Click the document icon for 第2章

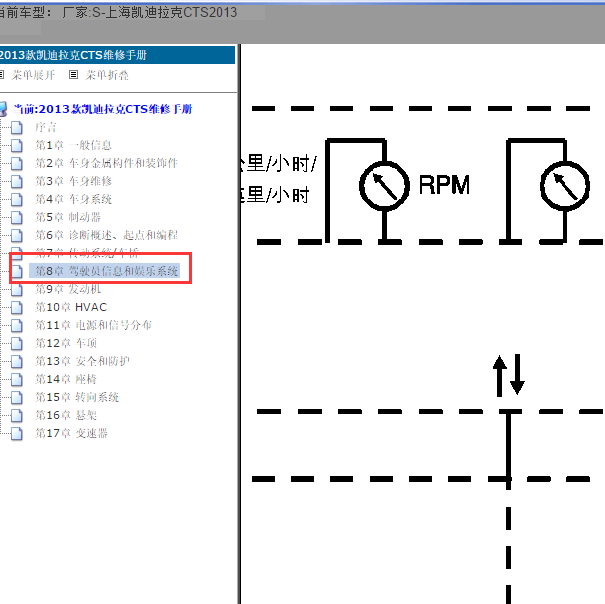click(17, 163)
